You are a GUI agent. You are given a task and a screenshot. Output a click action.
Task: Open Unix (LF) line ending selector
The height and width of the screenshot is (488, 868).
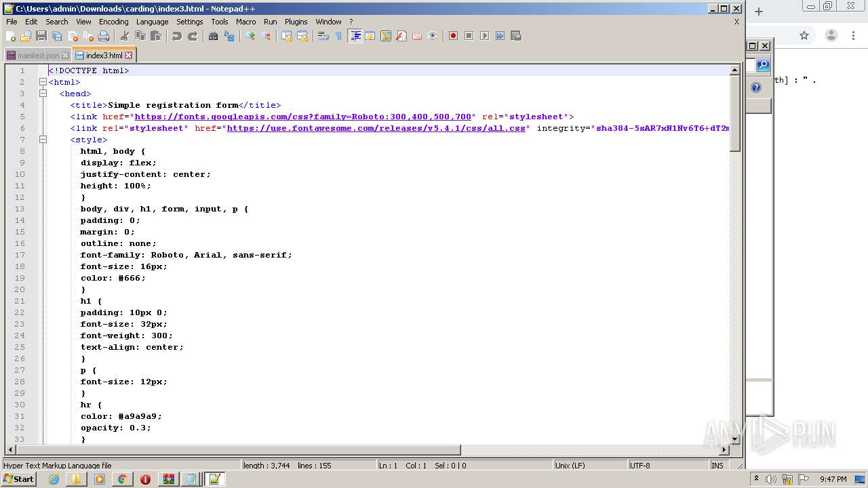(589, 466)
